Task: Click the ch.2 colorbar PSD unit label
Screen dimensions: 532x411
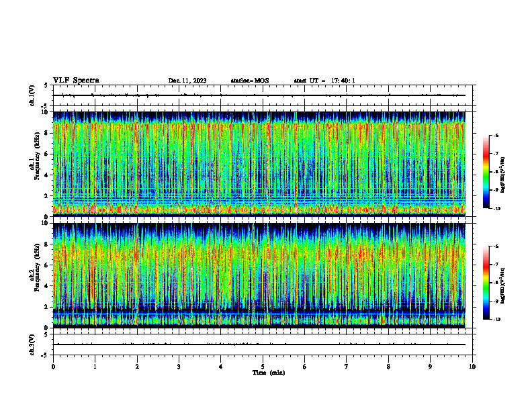Action: point(503,285)
